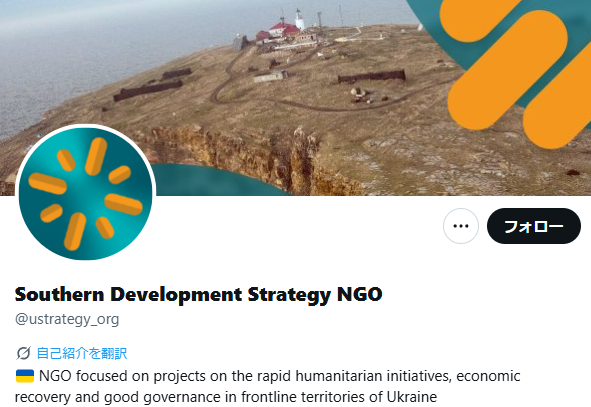
Task: Open the three-dot more options menu
Action: click(x=461, y=226)
